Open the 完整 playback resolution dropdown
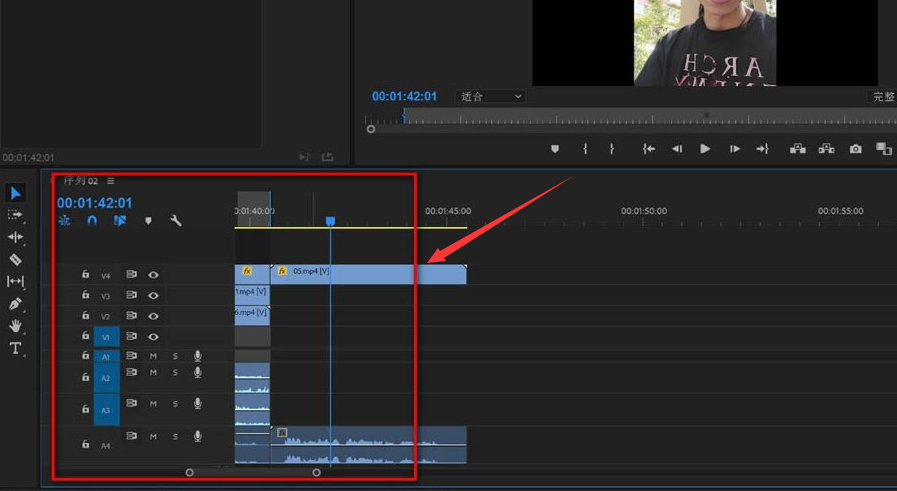 click(882, 97)
